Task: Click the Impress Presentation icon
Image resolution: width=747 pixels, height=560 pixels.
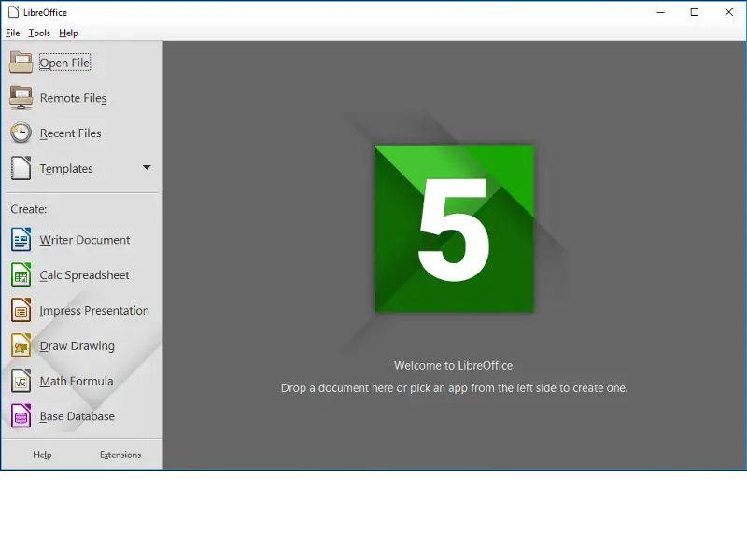Action: tap(21, 310)
